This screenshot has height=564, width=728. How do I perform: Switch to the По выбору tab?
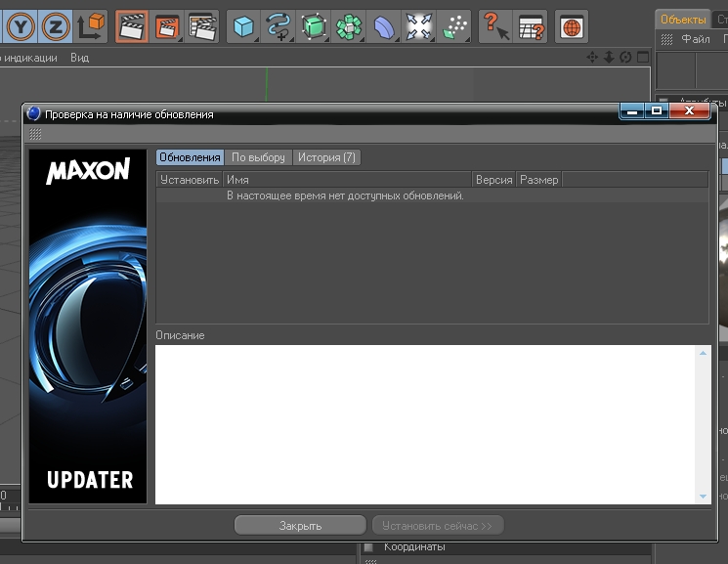258,157
